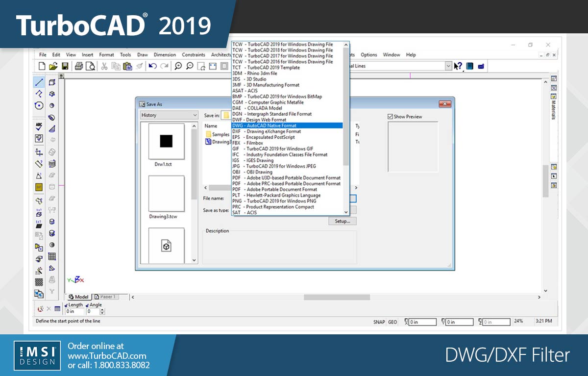Toggle SNAP in the status bar
This screenshot has width=588, height=376.
[379, 322]
